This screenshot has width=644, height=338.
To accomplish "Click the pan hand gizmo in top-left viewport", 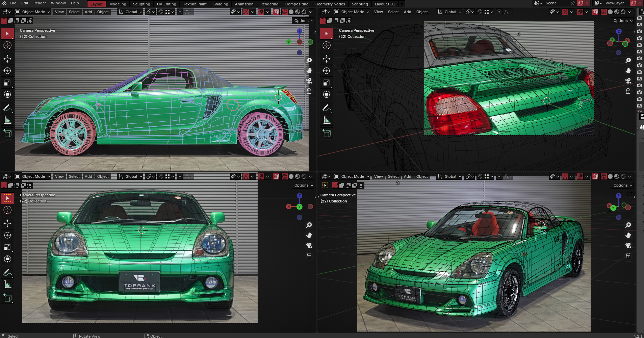I will [309, 71].
